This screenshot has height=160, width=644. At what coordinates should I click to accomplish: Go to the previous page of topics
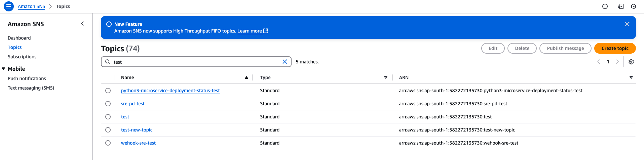599,62
